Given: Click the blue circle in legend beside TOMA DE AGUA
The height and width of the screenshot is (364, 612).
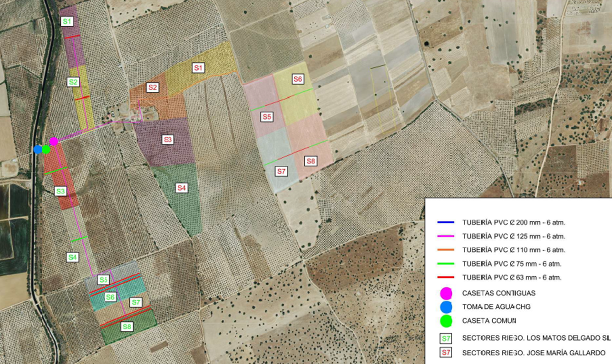Looking at the screenshot, I should [446, 307].
